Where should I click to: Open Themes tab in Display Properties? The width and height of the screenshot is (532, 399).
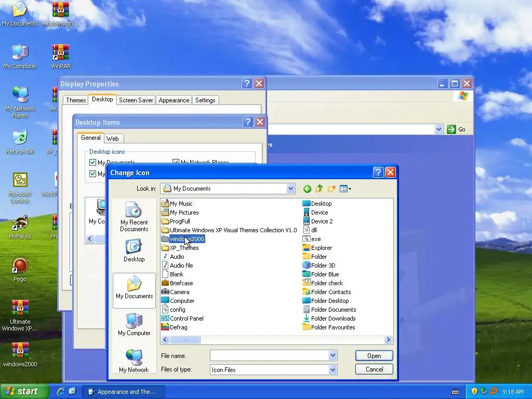pos(76,100)
